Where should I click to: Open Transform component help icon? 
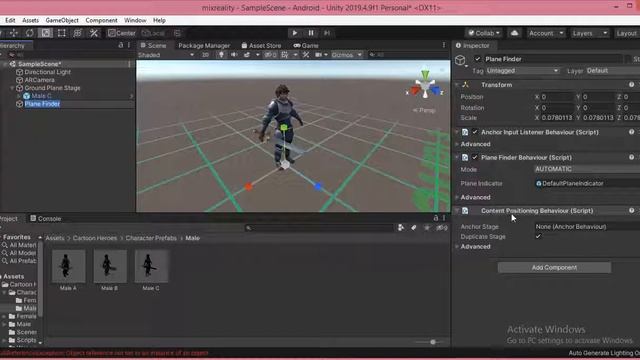coord(631,84)
